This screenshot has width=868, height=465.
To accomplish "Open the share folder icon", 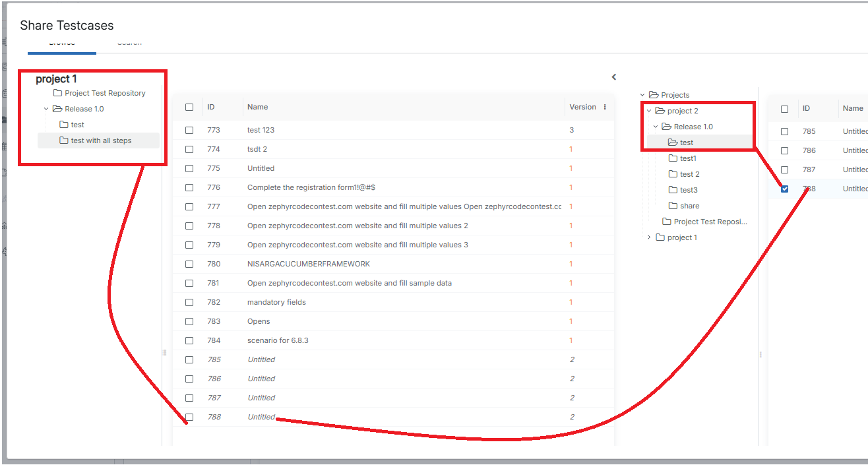I will [673, 206].
